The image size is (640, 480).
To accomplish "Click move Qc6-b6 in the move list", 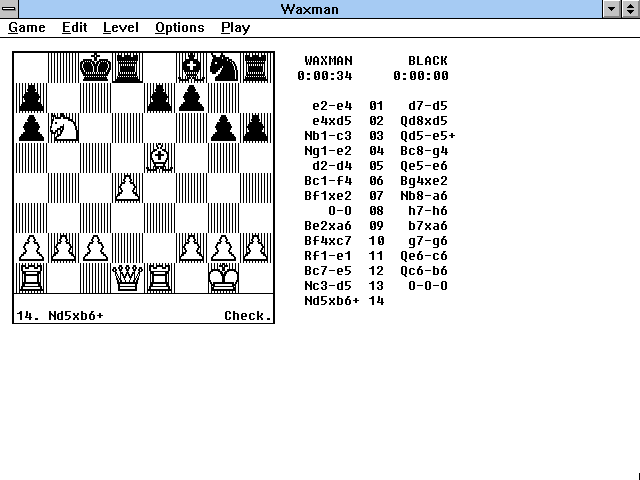I will [x=424, y=271].
